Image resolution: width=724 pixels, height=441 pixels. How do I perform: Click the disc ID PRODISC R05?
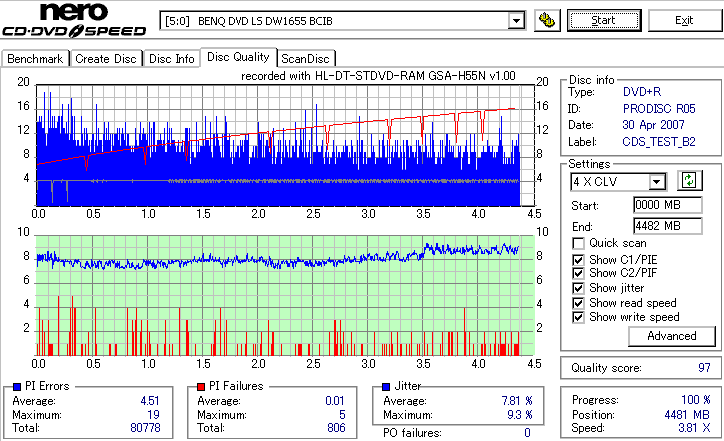(x=659, y=109)
